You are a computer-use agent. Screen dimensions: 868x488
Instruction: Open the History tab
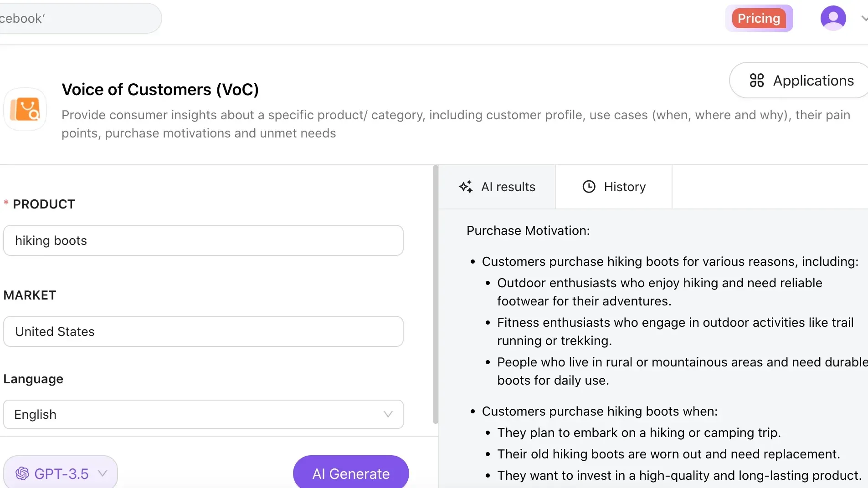pos(624,187)
